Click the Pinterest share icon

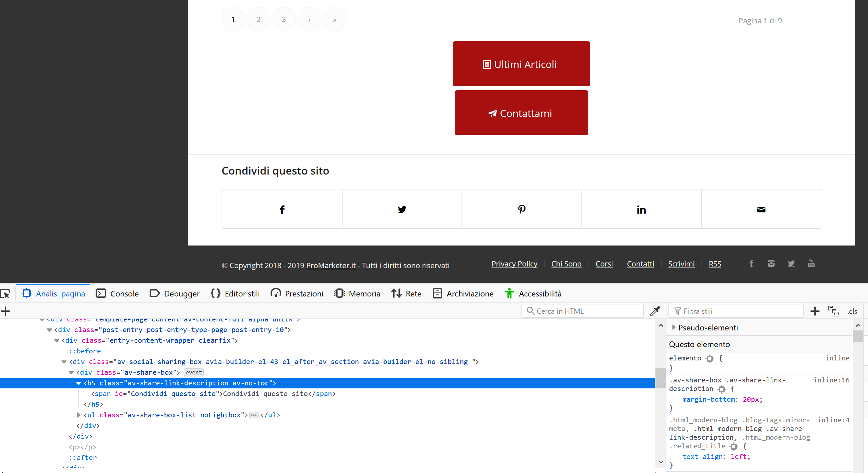[521, 210]
